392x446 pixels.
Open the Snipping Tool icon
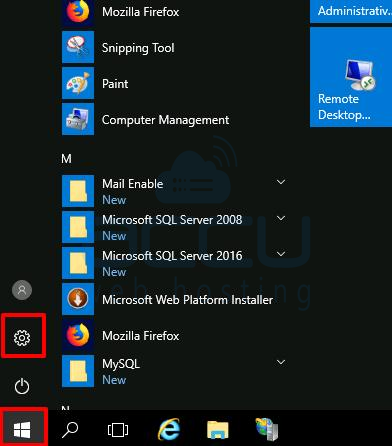pos(78,47)
